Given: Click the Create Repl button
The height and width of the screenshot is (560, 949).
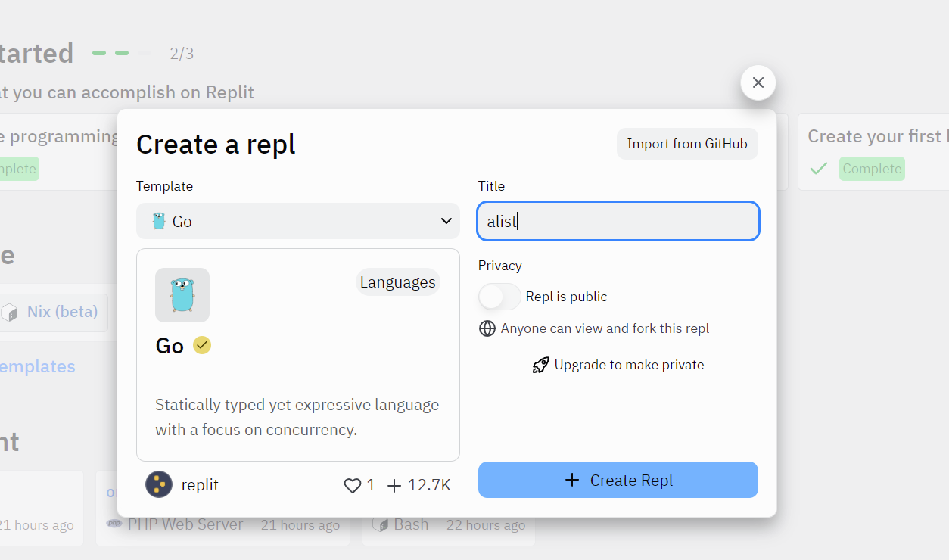Looking at the screenshot, I should pos(618,480).
